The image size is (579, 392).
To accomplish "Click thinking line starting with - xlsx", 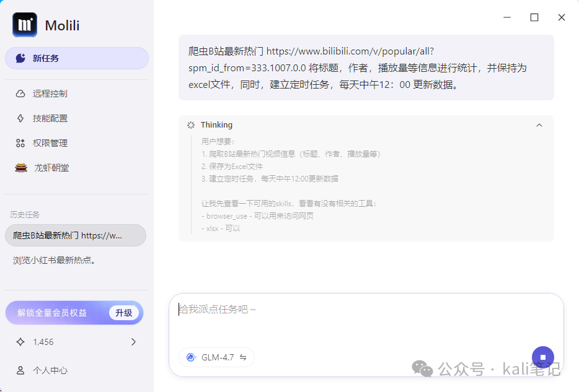I will click(x=221, y=229).
